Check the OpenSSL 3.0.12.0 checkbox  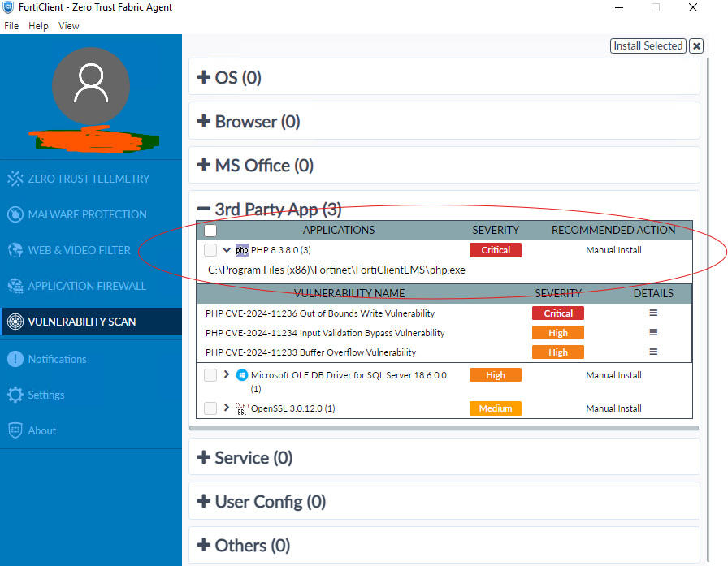[210, 408]
